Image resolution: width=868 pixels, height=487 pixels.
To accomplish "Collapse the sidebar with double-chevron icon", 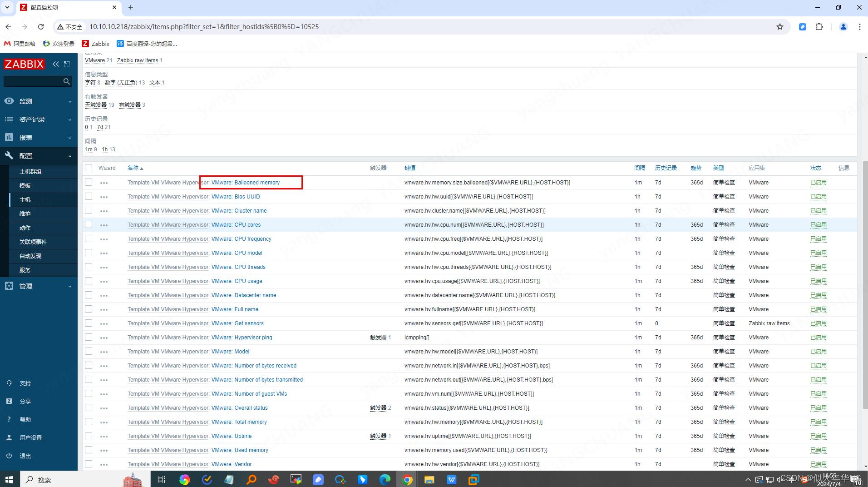I will pos(56,64).
